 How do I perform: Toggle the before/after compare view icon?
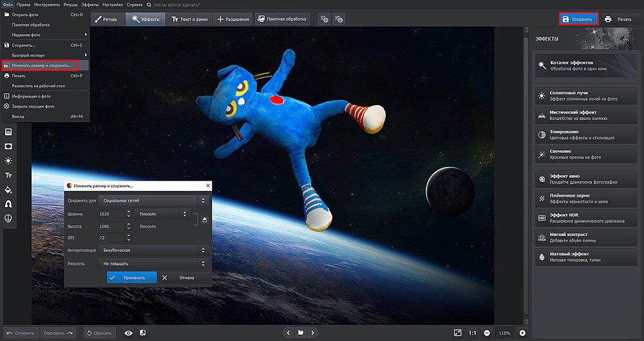coord(142,333)
